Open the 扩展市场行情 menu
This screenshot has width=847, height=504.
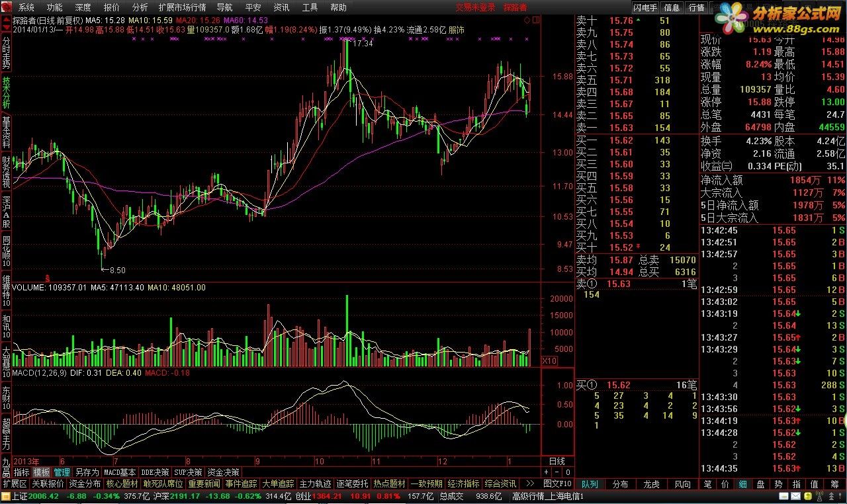coord(182,8)
